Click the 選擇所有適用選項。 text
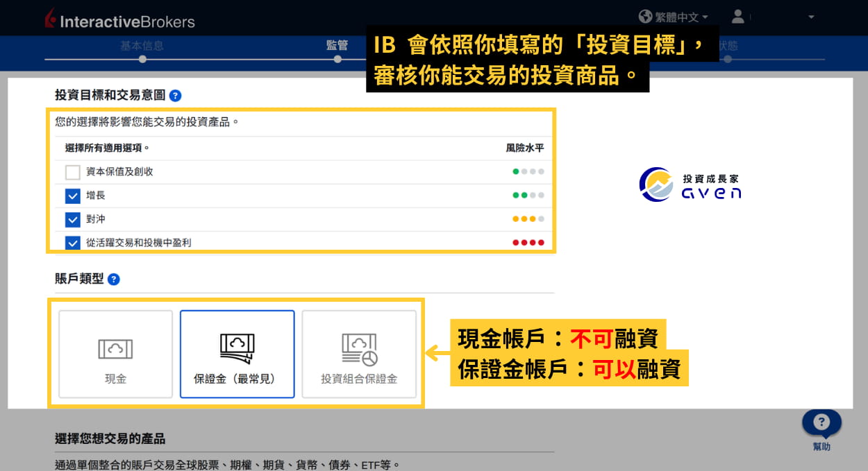Screen dimensions: 868x471 click(x=107, y=148)
